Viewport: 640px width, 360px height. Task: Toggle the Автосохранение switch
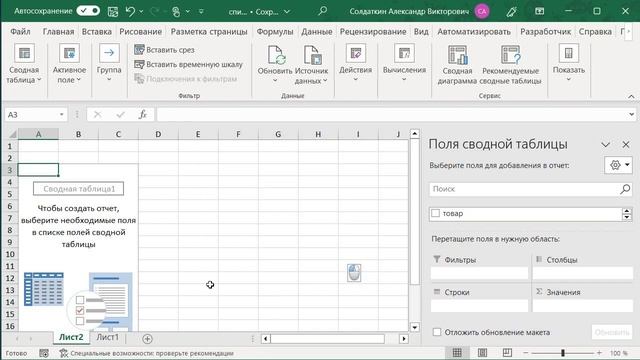pos(88,11)
